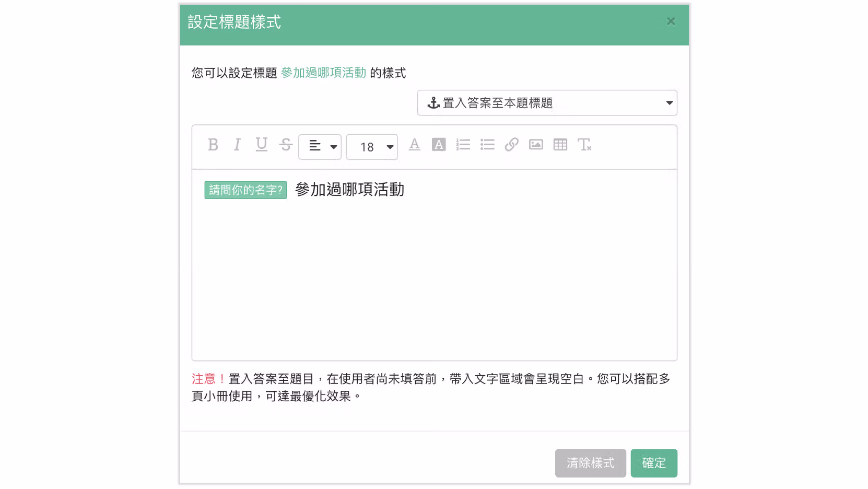Image resolution: width=868 pixels, height=489 pixels.
Task: Click the green 參加過哪項活動 title link
Action: (x=324, y=73)
